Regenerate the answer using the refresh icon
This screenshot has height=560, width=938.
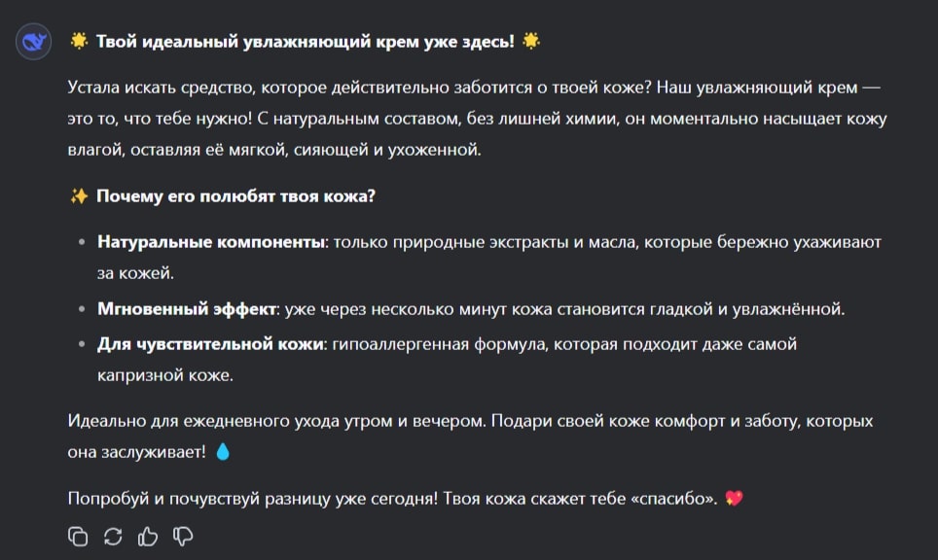coord(113,537)
